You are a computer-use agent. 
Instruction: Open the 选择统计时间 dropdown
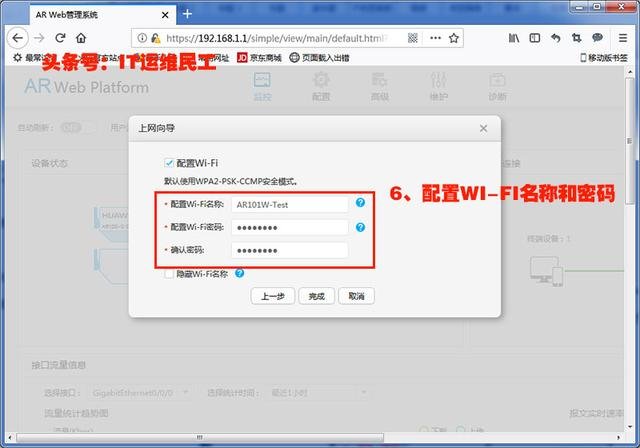pos(318,393)
